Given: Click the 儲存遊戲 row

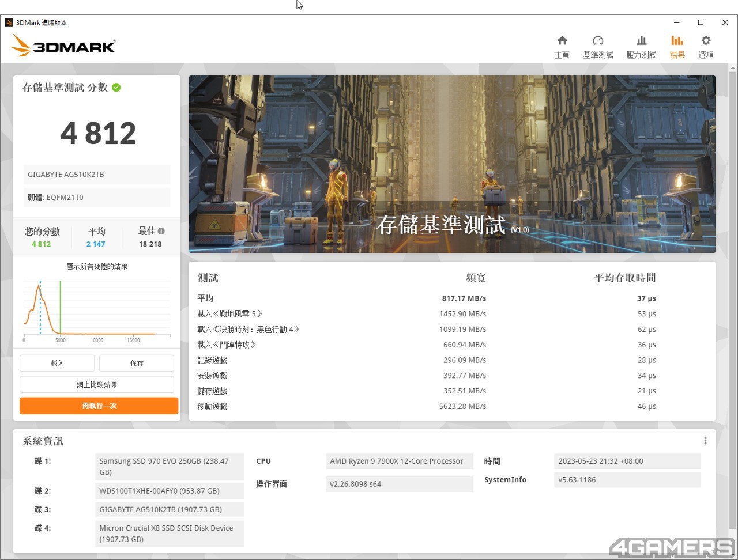Looking at the screenshot, I should 427,391.
